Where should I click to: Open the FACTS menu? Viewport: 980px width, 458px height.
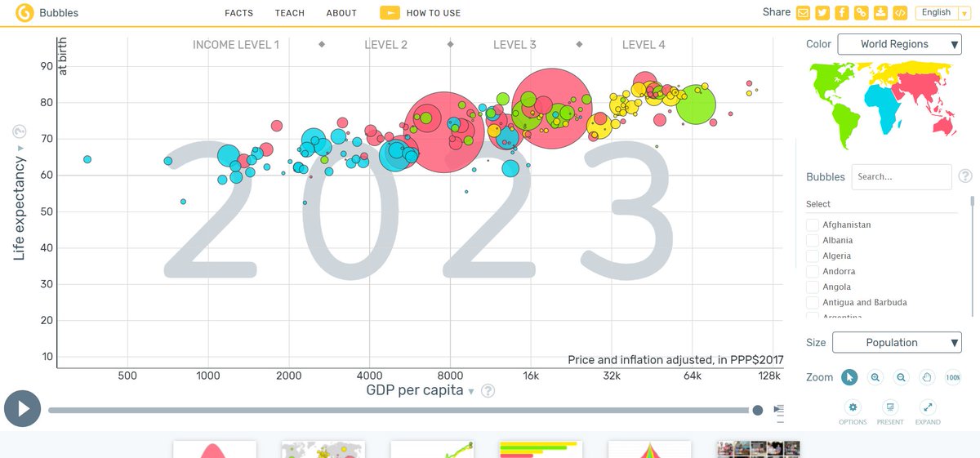click(x=239, y=13)
